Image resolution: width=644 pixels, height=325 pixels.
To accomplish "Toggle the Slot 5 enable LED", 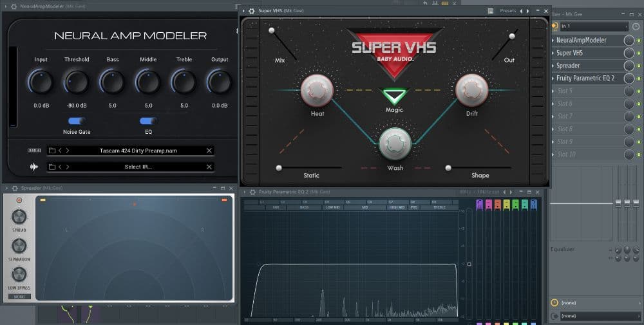I will pos(639,91).
